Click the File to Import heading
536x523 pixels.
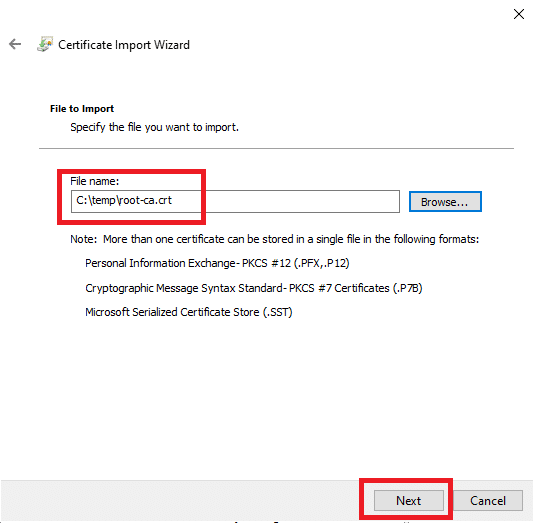(x=82, y=109)
